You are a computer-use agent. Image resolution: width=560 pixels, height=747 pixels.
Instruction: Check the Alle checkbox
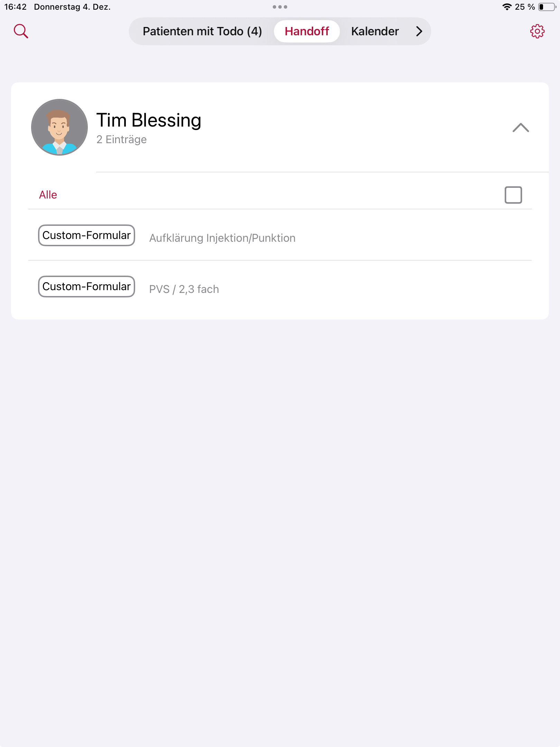(x=513, y=195)
